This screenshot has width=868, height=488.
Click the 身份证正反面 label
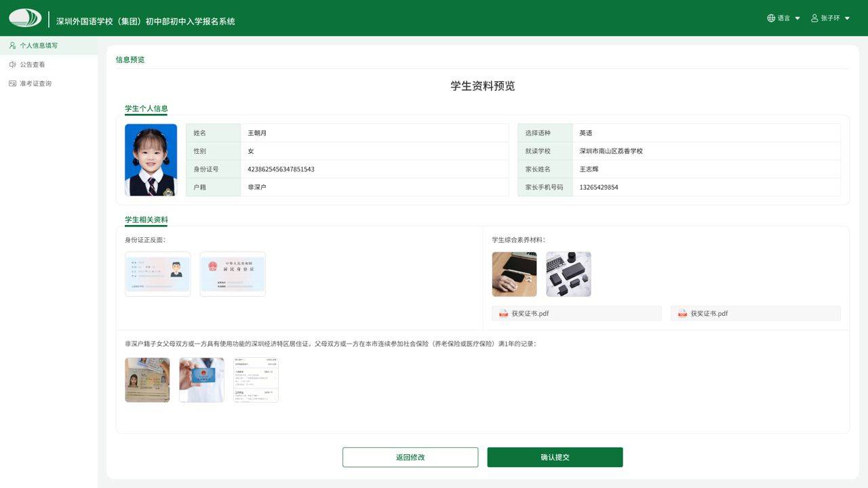click(145, 240)
